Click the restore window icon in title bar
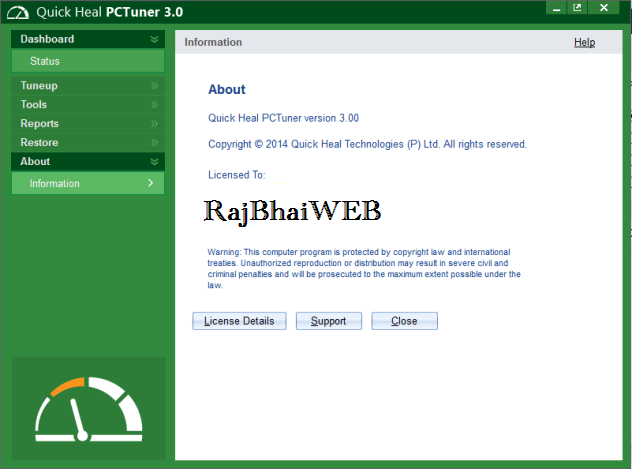The image size is (632, 469). [577, 8]
